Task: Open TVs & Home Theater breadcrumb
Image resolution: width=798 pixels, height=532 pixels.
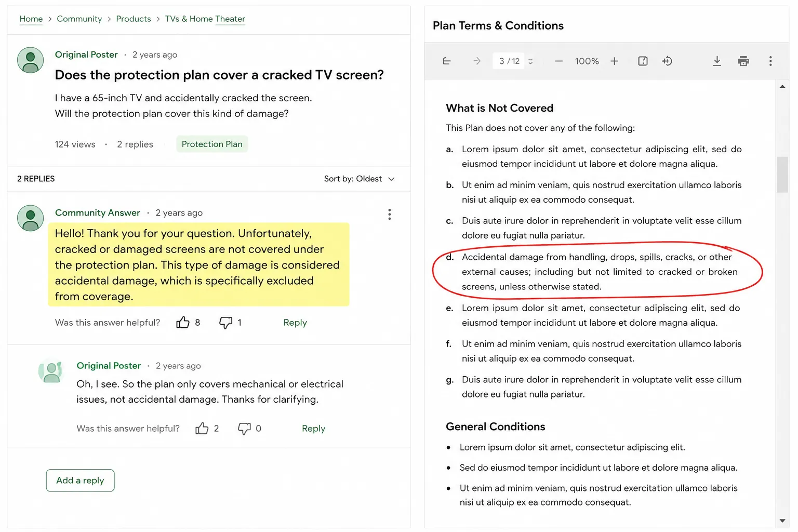Action: click(x=205, y=19)
